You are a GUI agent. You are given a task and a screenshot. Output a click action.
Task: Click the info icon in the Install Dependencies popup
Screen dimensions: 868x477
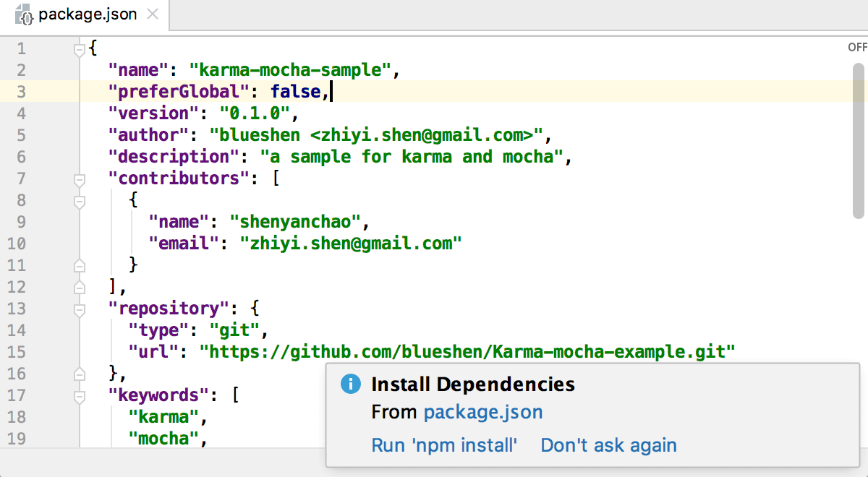[350, 384]
